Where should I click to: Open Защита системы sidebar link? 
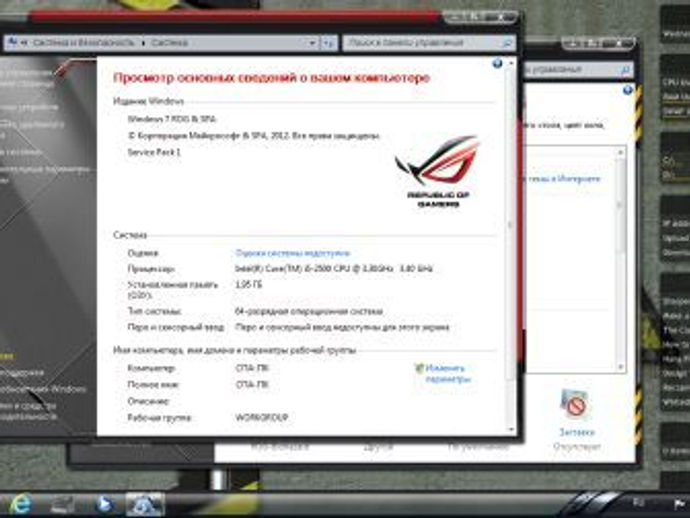pos(21,152)
